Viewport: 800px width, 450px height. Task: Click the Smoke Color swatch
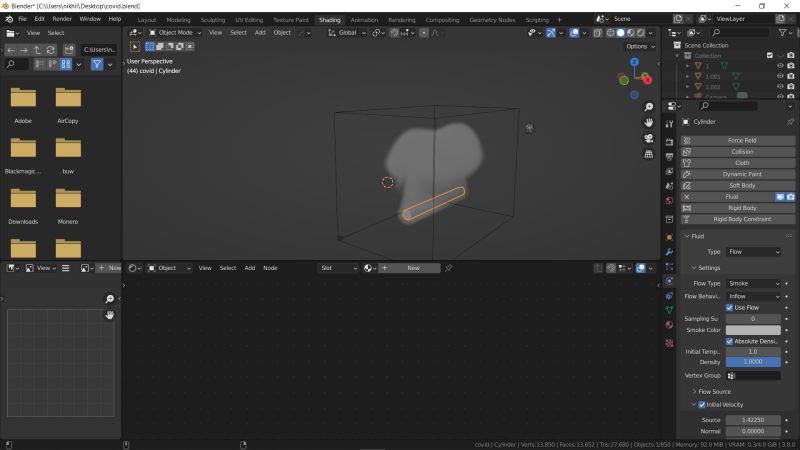[x=753, y=330]
